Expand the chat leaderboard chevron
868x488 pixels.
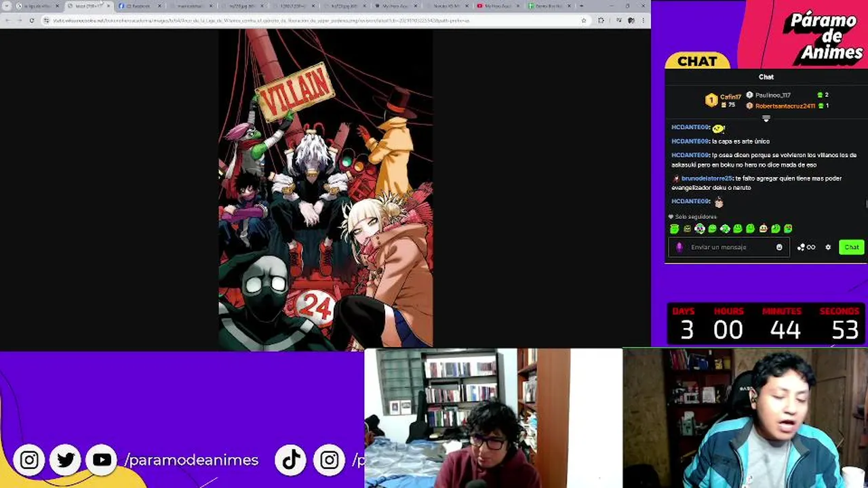[766, 119]
